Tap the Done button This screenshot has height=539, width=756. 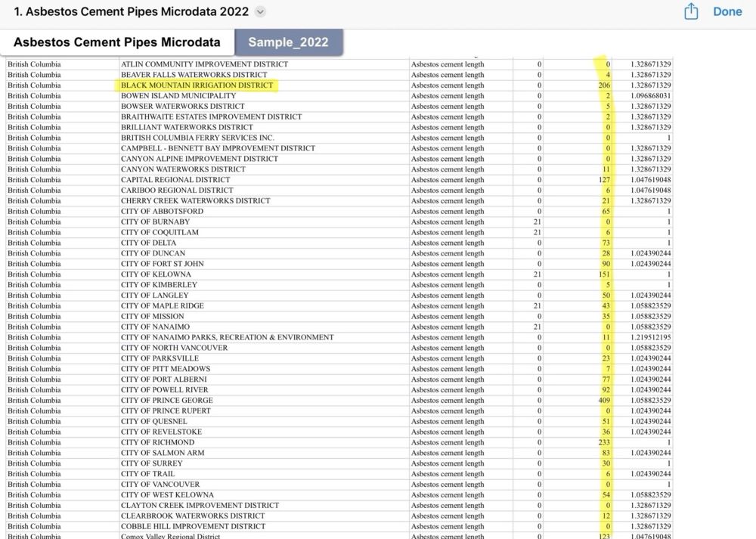(x=727, y=11)
